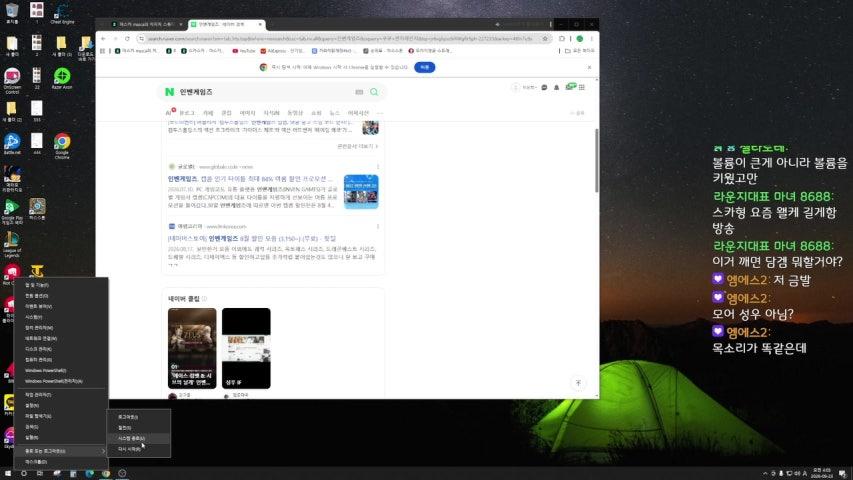Select the Naver search Chrome tab
853x480 pixels.
(226, 24)
